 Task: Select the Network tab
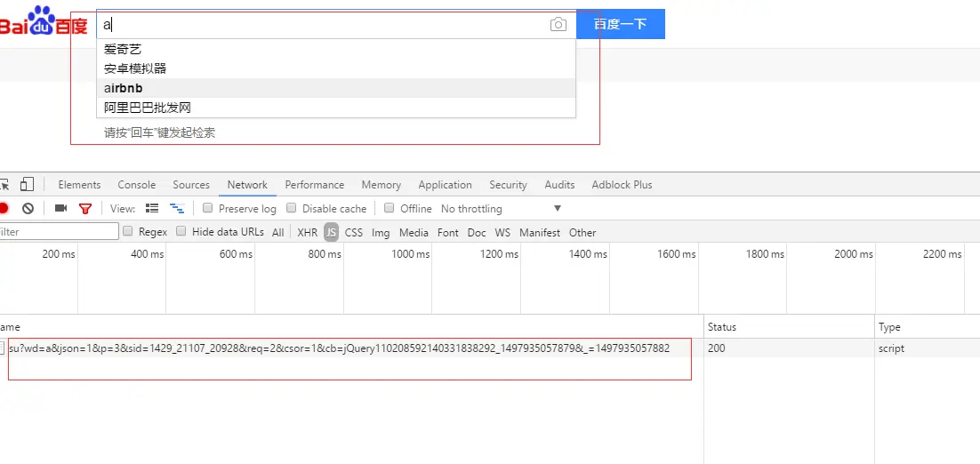click(247, 185)
